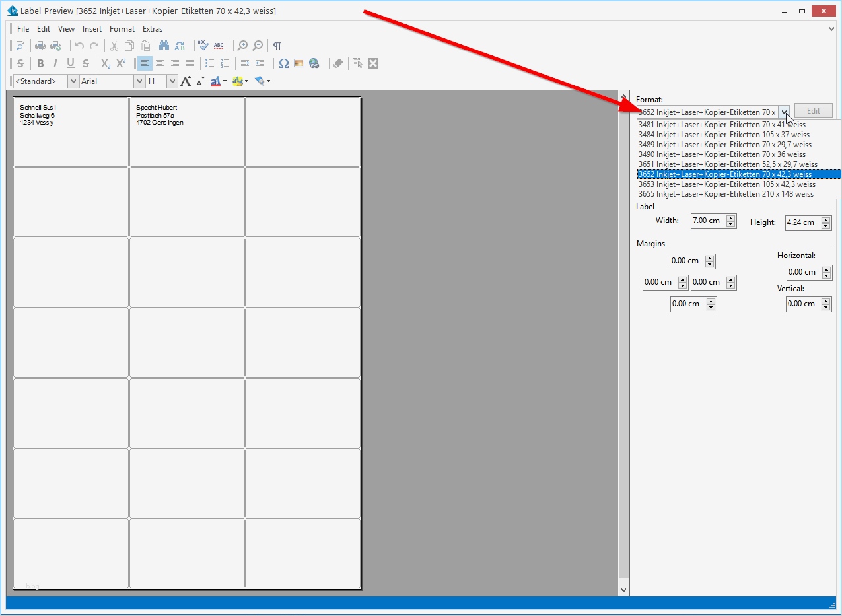The image size is (842, 616).
Task: Open the View menu
Action: [66, 29]
